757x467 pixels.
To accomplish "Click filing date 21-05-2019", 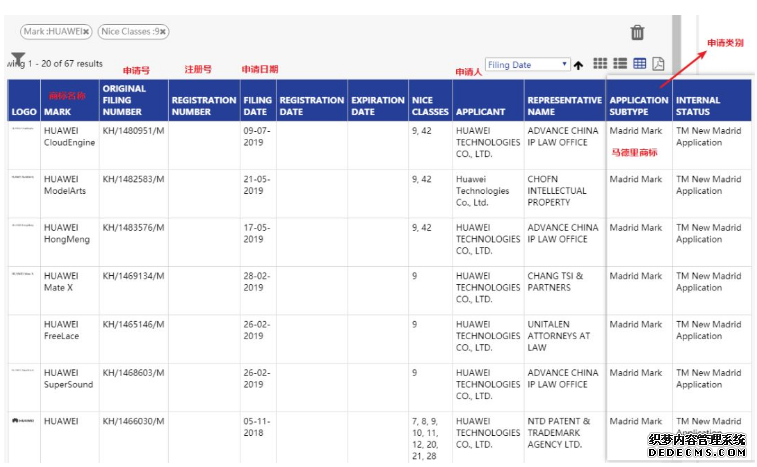I will 257,185.
